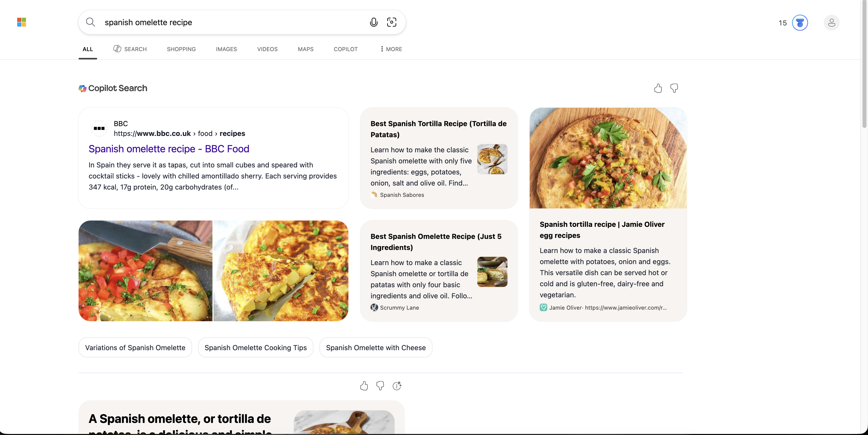Like Copilot Search with top thumbs up

[x=658, y=88]
